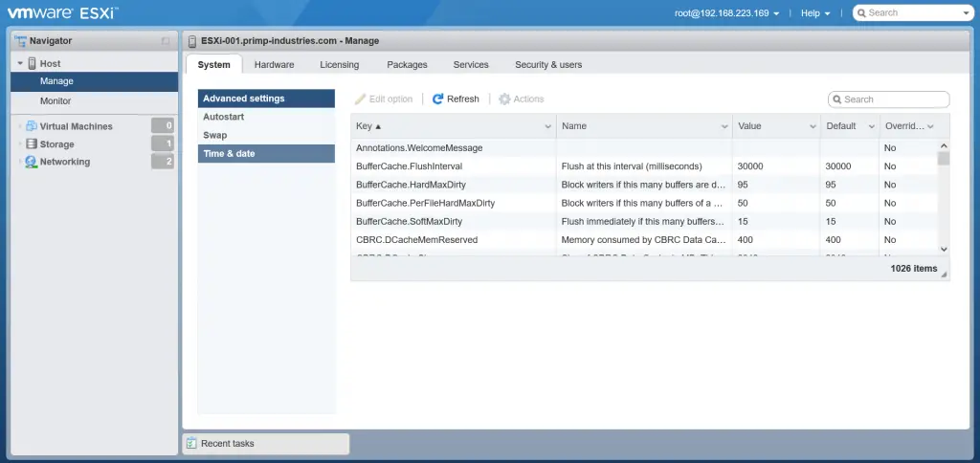Expand the Networking tree node

(21, 162)
